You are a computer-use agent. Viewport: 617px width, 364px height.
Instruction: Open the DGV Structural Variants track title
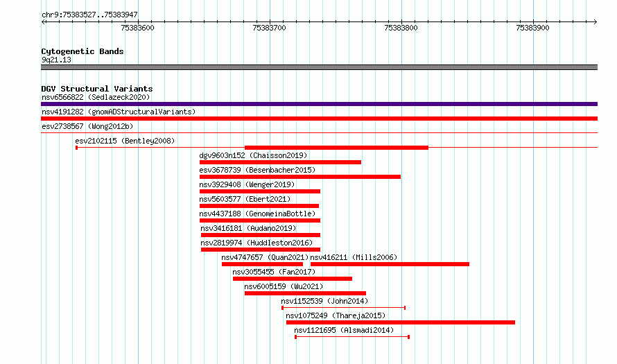(97, 89)
